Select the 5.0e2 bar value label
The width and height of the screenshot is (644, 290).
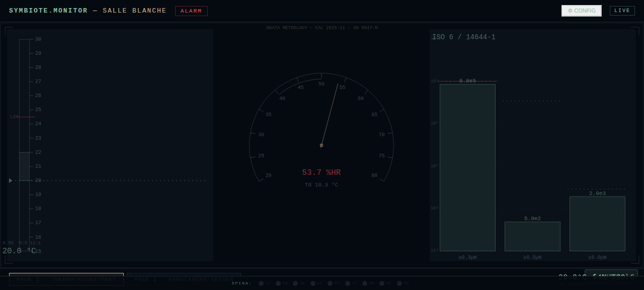tap(532, 219)
